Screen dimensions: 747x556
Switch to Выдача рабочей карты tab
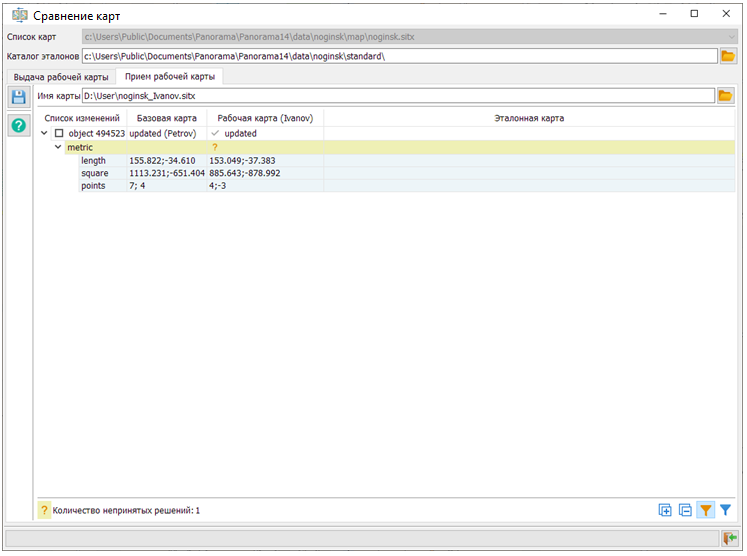coord(61,77)
